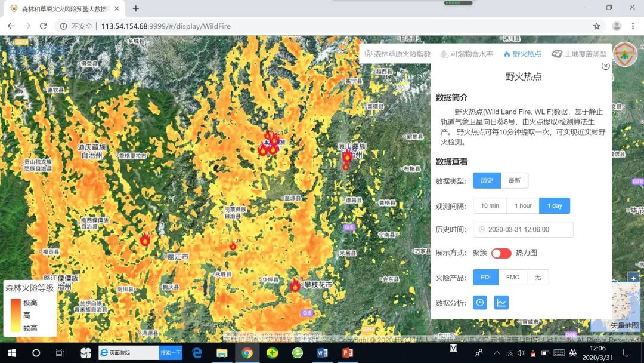Close the 野火热点 info panel
The image size is (644, 363).
tap(605, 66)
